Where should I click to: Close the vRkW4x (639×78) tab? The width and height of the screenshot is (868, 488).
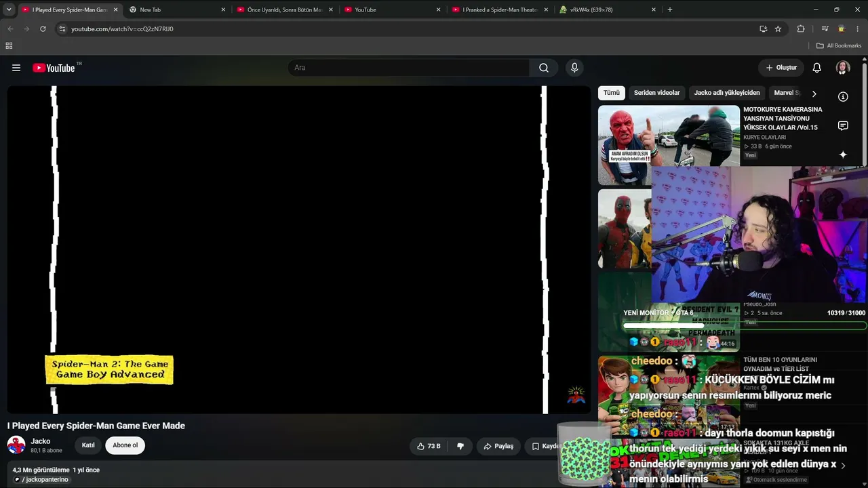(x=654, y=9)
